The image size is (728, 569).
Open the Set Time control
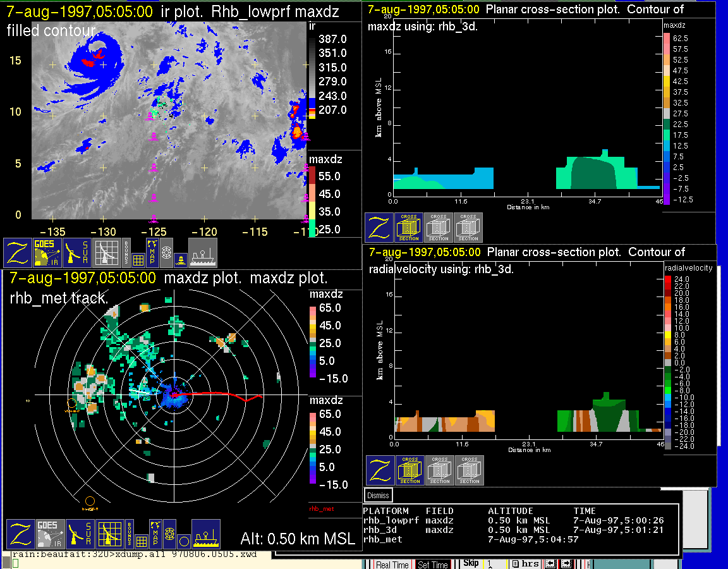click(x=433, y=565)
